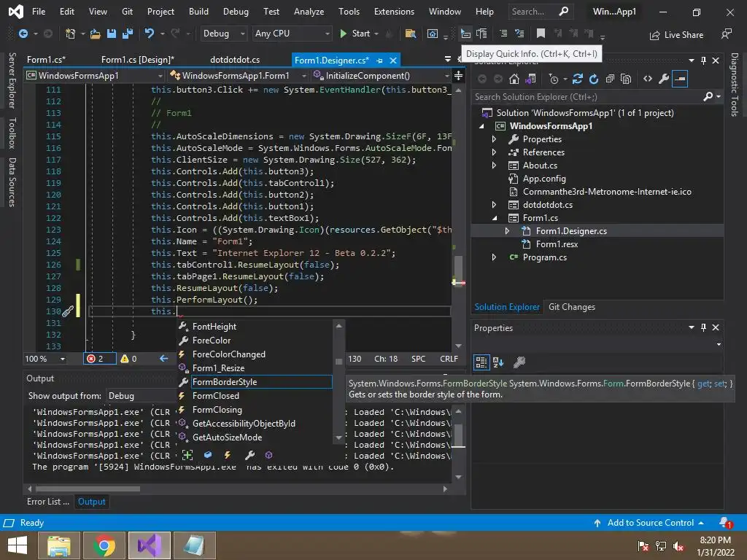Switch to the Git Changes tab

coord(571,307)
